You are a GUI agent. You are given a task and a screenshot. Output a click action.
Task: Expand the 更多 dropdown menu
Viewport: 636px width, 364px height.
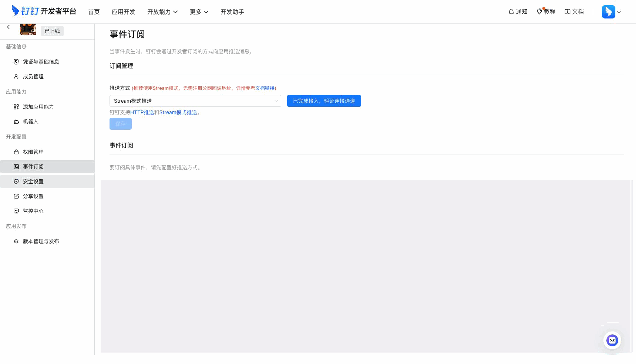(199, 12)
